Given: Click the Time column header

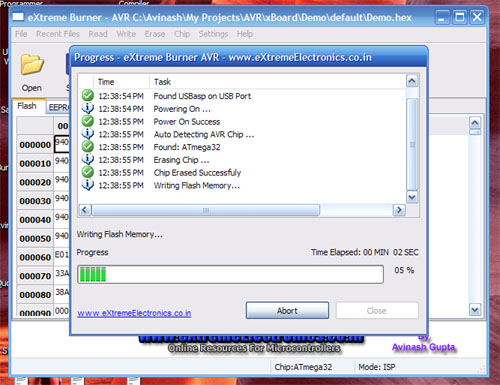Looking at the screenshot, I should point(121,82).
